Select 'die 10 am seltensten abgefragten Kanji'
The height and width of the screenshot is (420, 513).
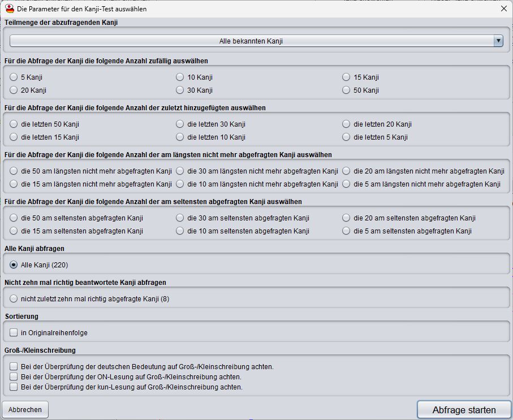point(180,231)
